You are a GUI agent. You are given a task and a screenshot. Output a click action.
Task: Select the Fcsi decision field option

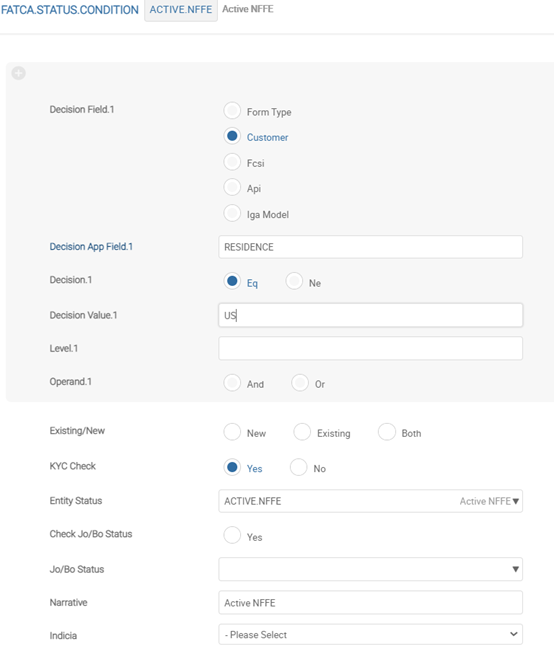pyautogui.click(x=232, y=162)
